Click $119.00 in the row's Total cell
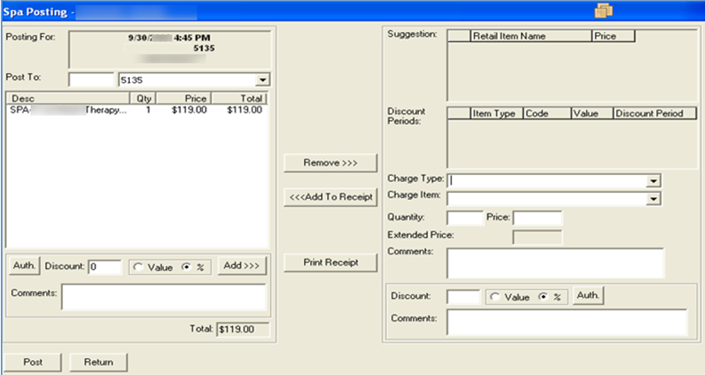Viewport: 705px width, 375px height. click(x=245, y=110)
